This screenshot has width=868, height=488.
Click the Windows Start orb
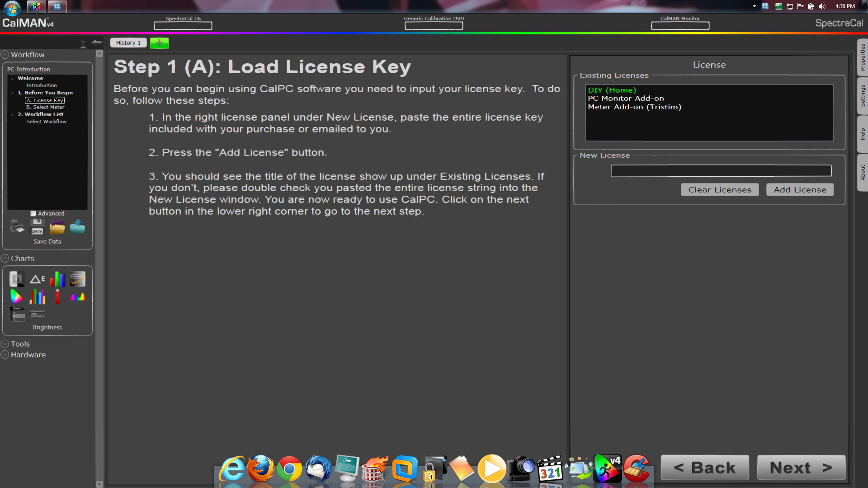pos(12,8)
